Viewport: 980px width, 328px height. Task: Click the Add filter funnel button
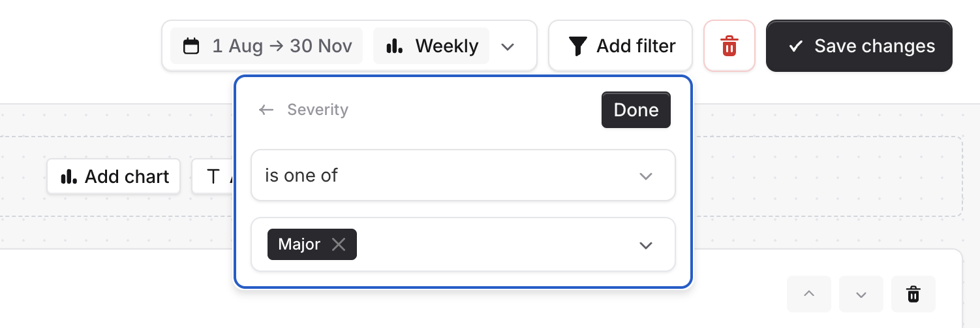[x=620, y=46]
